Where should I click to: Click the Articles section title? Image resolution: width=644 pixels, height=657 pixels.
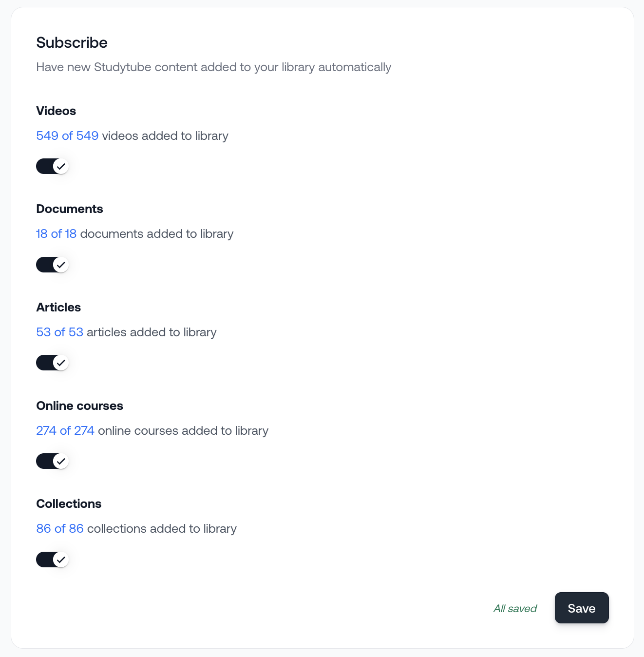(58, 308)
